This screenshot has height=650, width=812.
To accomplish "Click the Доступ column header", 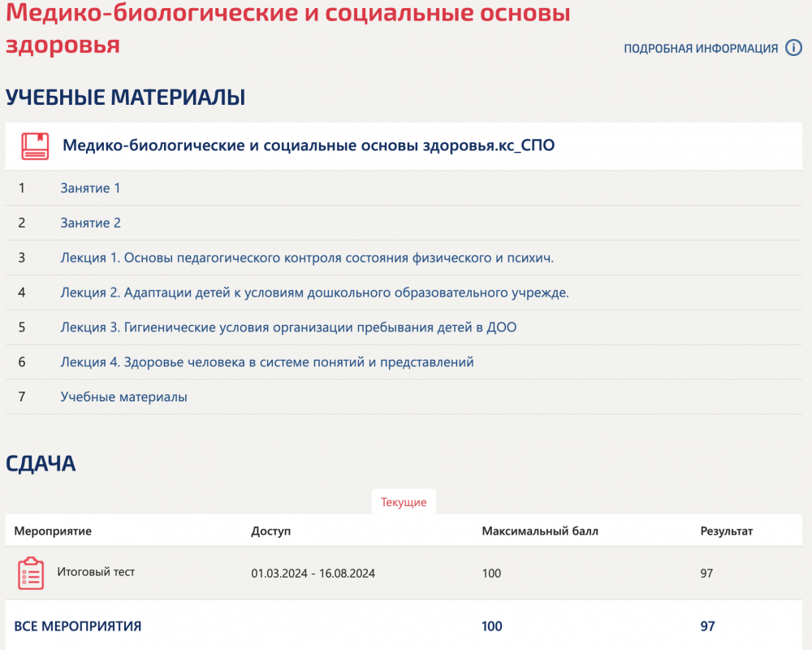I will coord(271,531).
